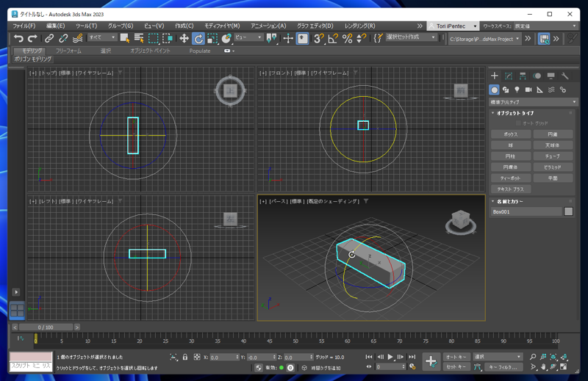Open the 選択セット作成 named selection dropdown

[x=411, y=37]
